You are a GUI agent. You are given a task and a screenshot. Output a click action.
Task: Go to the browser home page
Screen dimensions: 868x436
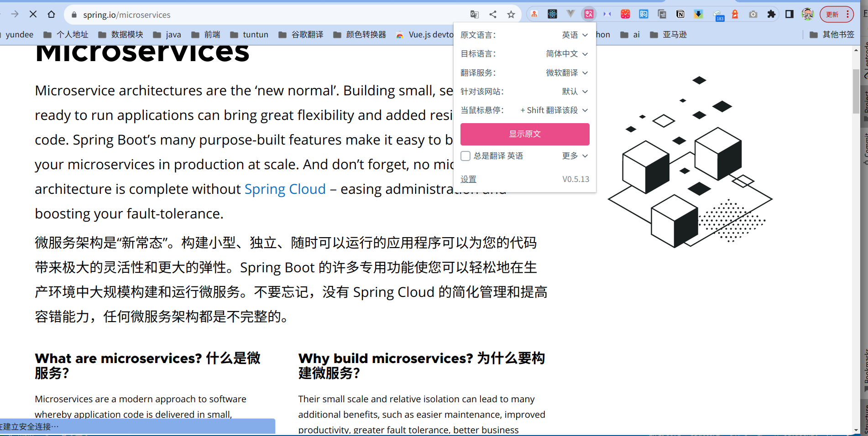point(51,15)
